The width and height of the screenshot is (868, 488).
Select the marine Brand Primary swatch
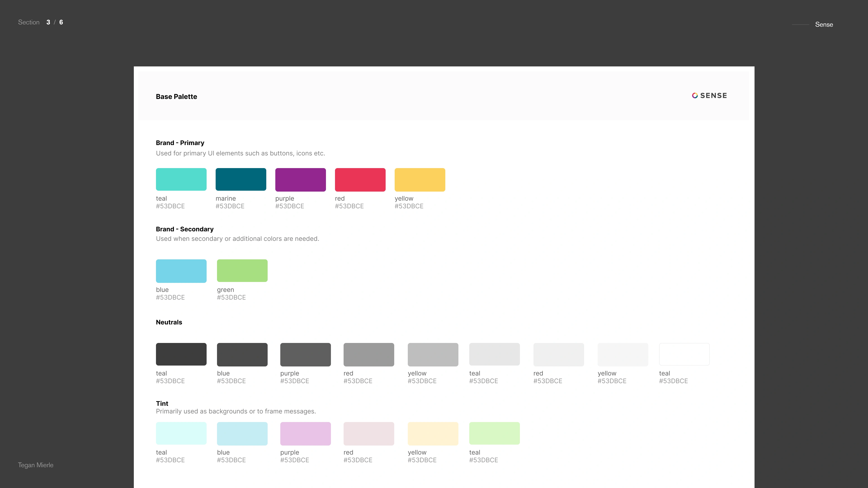241,180
